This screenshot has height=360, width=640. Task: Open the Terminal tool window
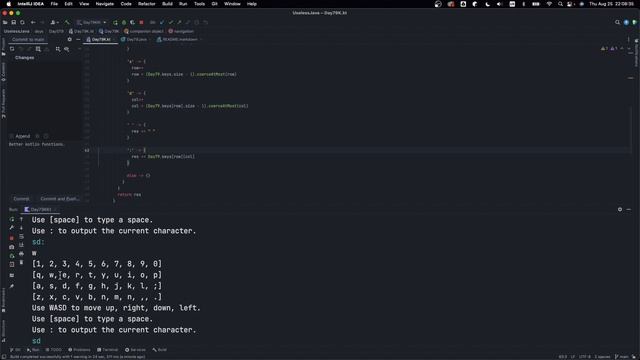[107, 350]
